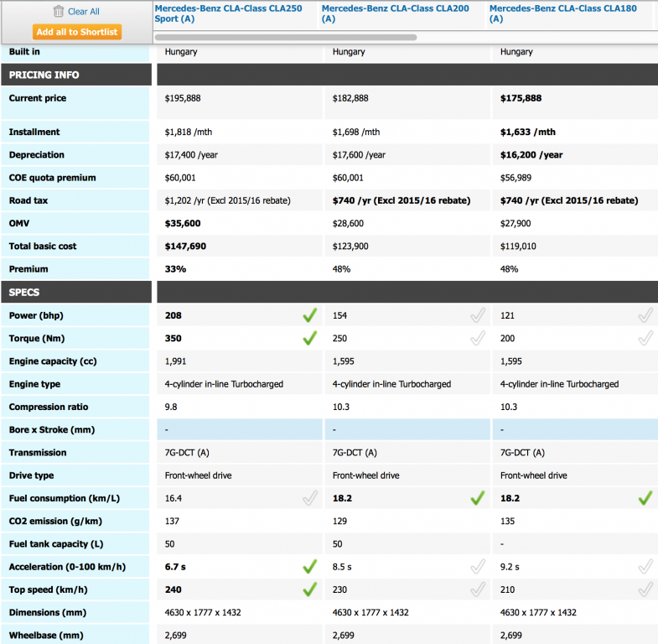Image resolution: width=658 pixels, height=644 pixels.
Task: Click the $16,200 /year depreciation value
Action: coord(531,155)
